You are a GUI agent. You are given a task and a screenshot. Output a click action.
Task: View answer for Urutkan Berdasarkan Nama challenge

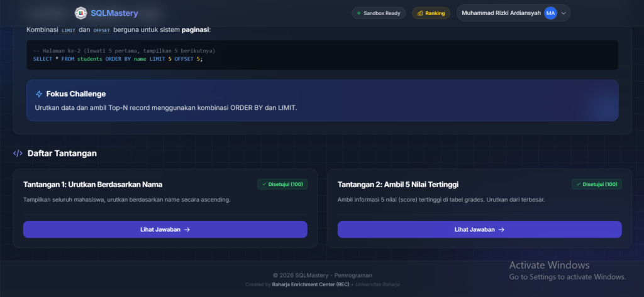coord(165,230)
